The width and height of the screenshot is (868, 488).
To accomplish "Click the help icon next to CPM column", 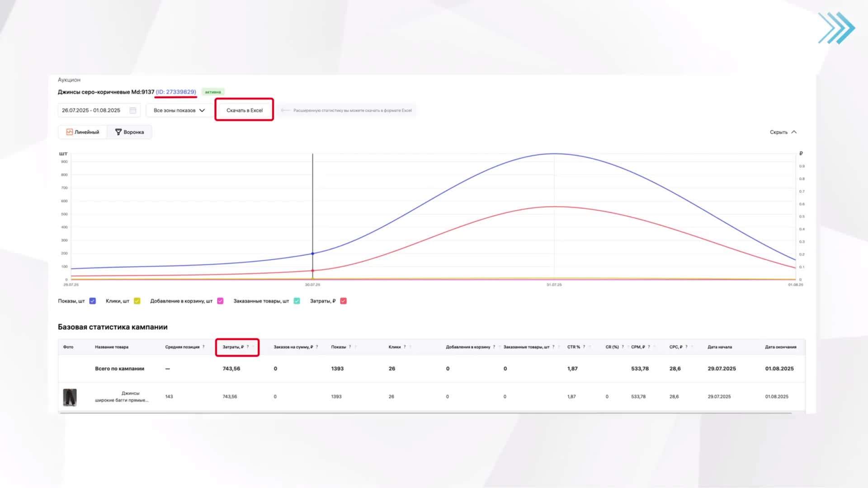I will point(649,347).
